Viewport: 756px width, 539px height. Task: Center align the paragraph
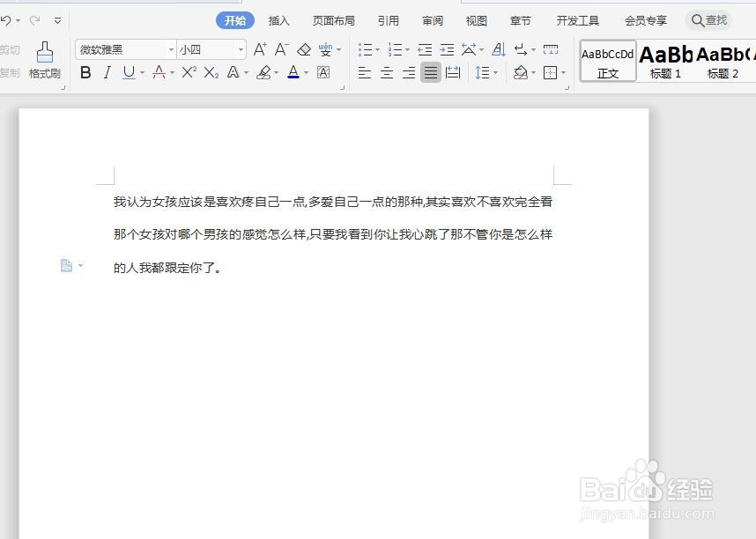point(386,72)
